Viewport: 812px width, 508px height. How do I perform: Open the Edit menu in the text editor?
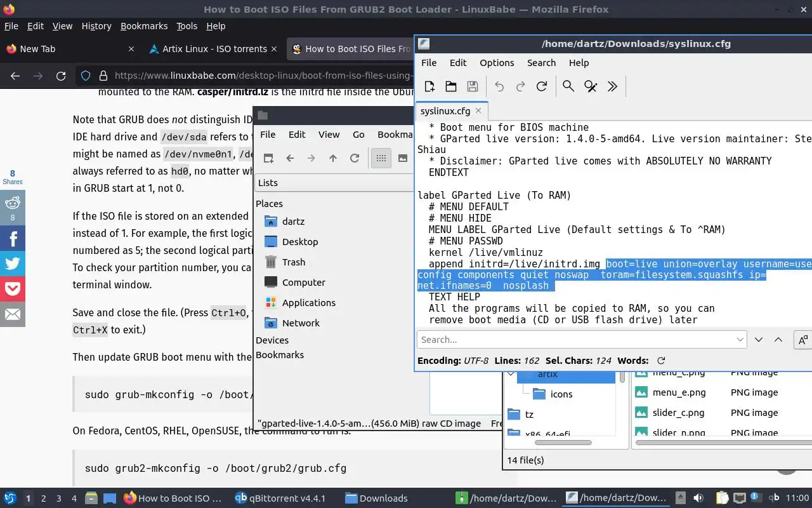pyautogui.click(x=458, y=63)
